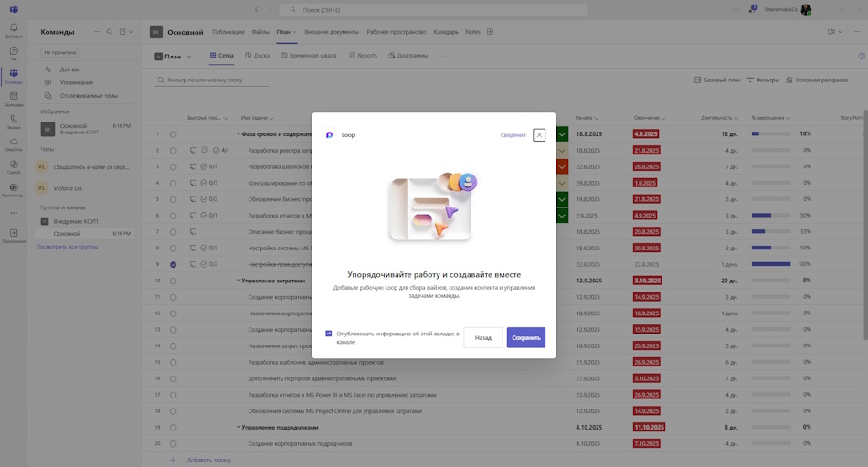
Task: Open the Admin app in the left rail
Action: [x=14, y=189]
